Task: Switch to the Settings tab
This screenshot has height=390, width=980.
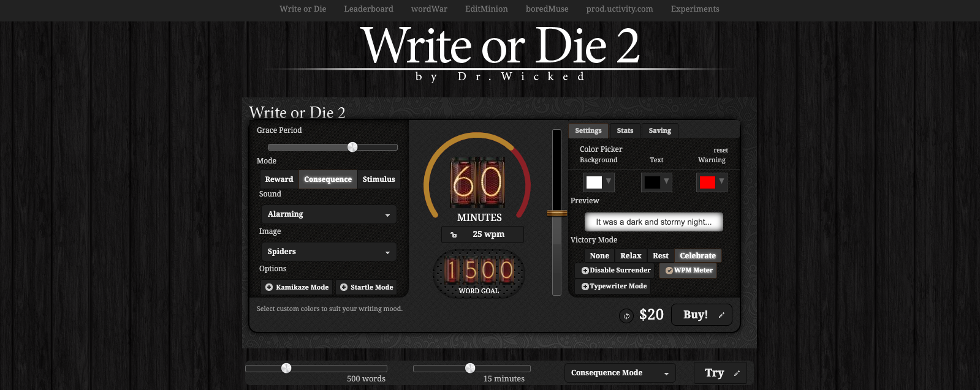Action: pos(588,130)
